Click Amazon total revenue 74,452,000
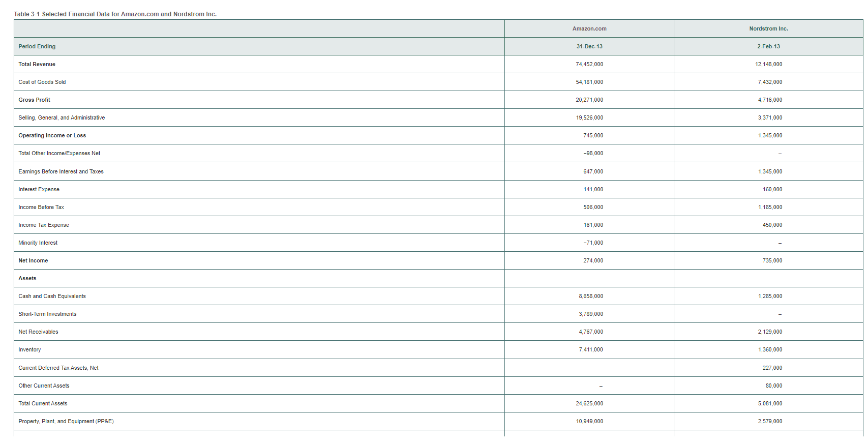This screenshot has width=868, height=443. click(x=589, y=64)
